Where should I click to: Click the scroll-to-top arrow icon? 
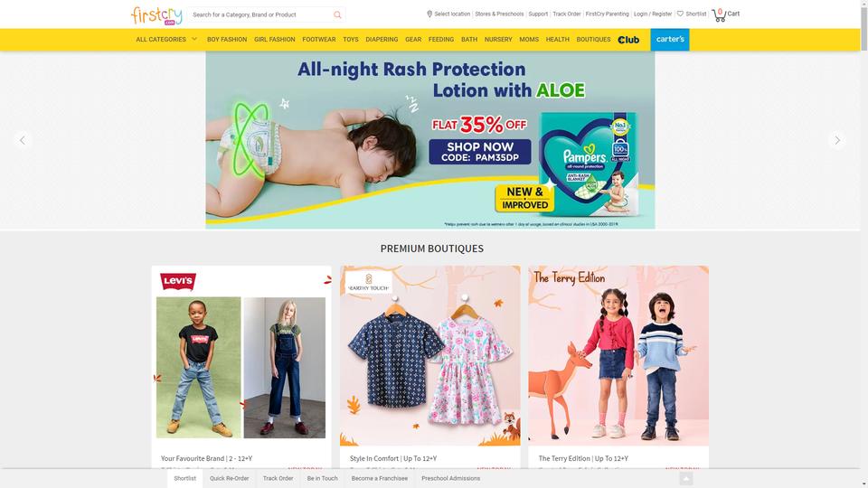(686, 479)
